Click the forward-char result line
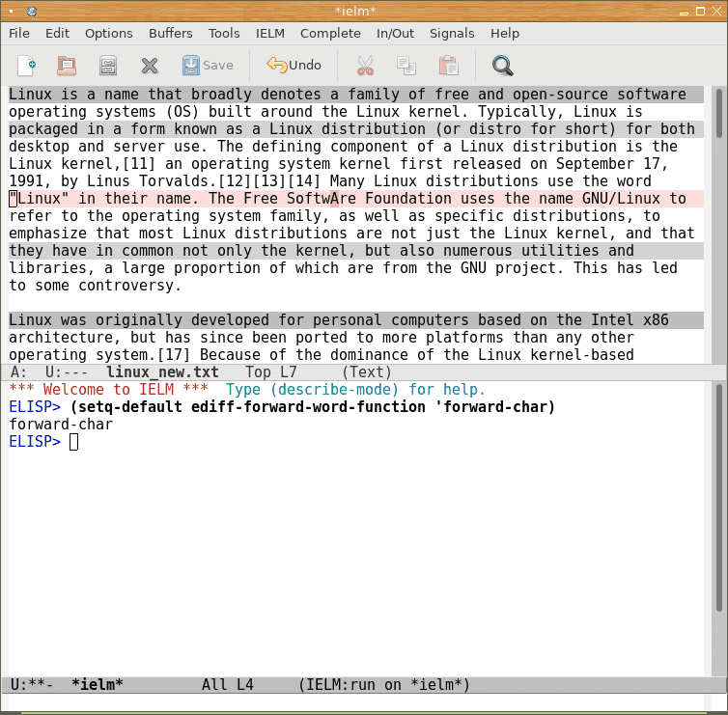Screen dimensions: 728x715 coord(61,425)
